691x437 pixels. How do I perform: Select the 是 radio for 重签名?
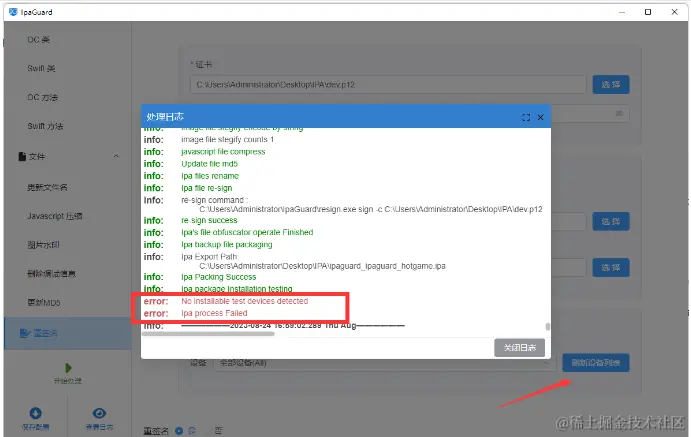[x=179, y=431]
